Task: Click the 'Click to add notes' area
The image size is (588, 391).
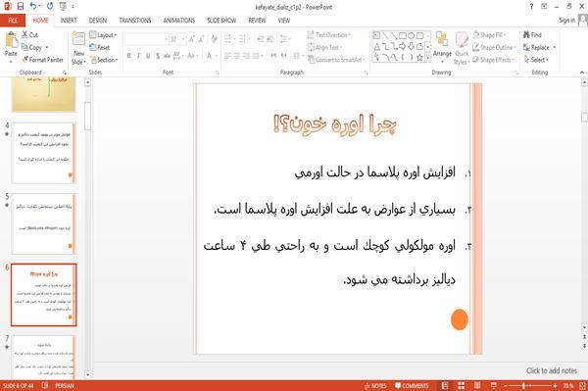Action: (x=551, y=370)
